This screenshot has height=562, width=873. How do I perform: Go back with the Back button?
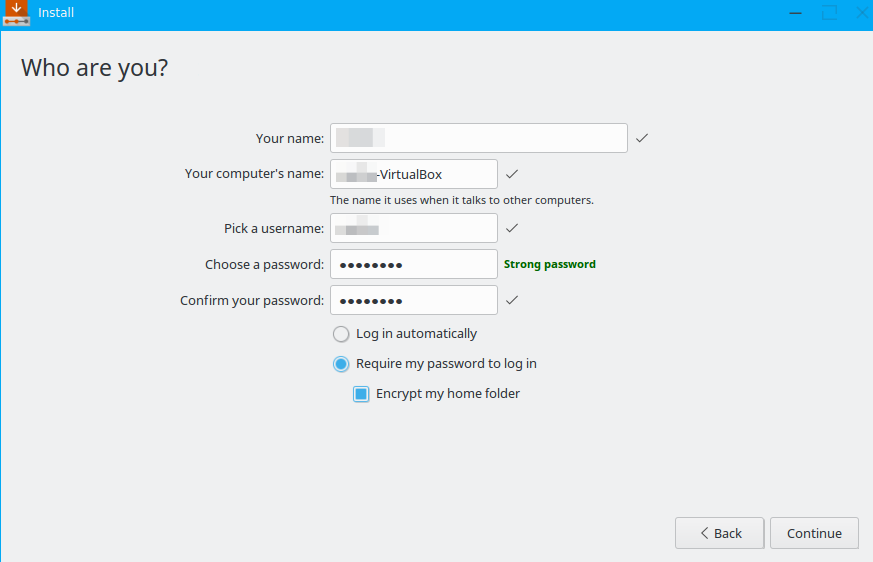pyautogui.click(x=720, y=533)
